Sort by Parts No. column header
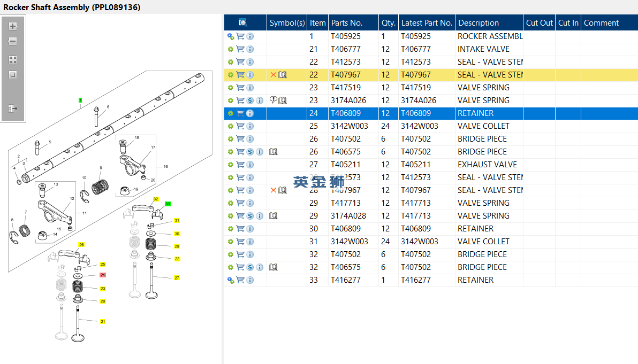Viewport: 638px width, 364px height. tap(353, 23)
